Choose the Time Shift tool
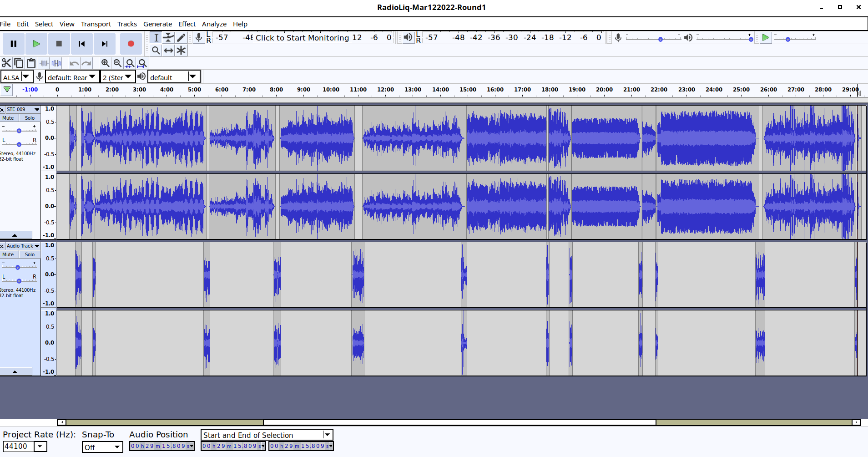 pyautogui.click(x=168, y=51)
